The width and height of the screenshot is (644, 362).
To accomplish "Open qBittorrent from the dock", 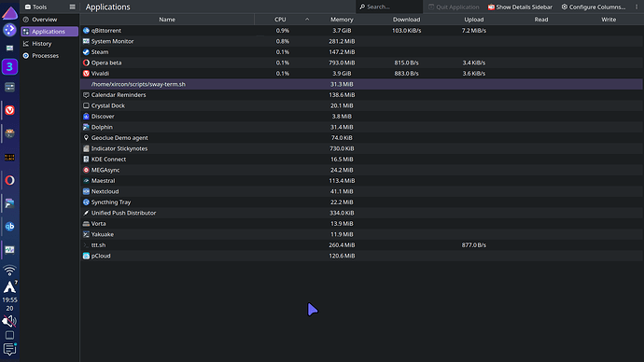I will [x=10, y=227].
